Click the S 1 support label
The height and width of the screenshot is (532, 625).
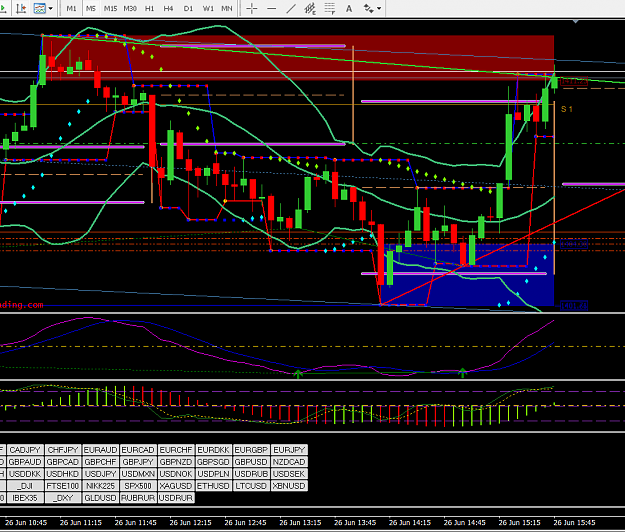pyautogui.click(x=566, y=109)
